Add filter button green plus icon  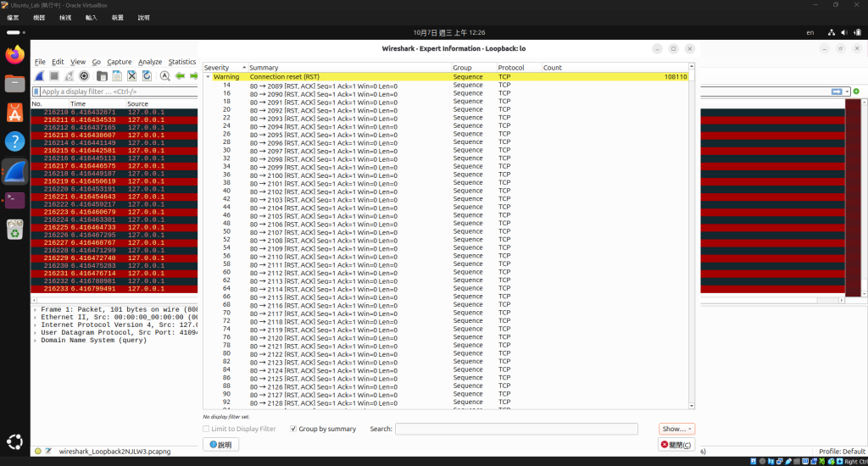point(856,92)
